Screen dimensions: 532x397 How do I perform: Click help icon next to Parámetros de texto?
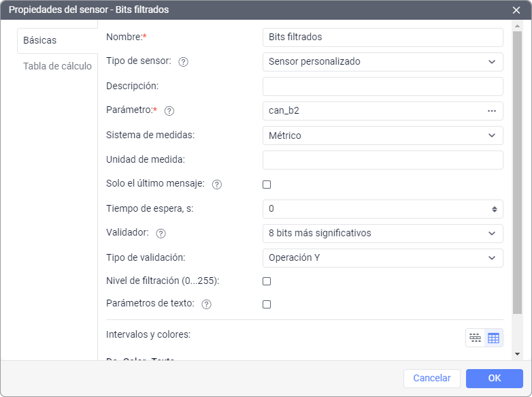click(x=207, y=304)
